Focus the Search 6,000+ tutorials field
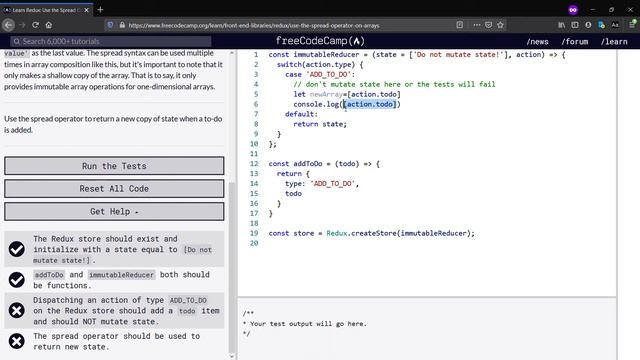 pos(111,41)
